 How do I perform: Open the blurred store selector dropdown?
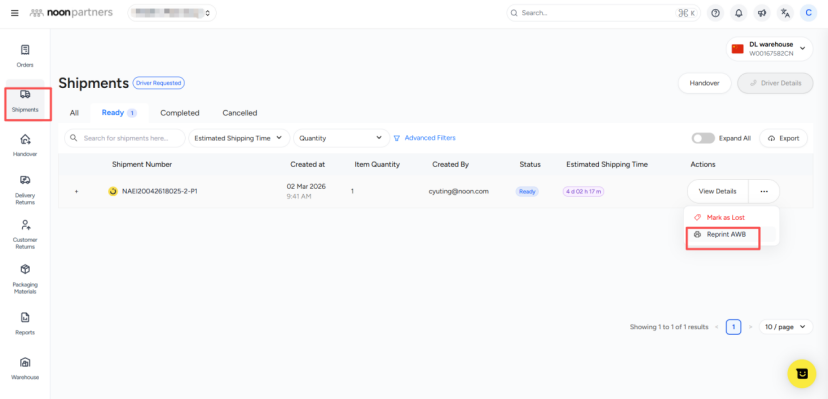coord(172,13)
